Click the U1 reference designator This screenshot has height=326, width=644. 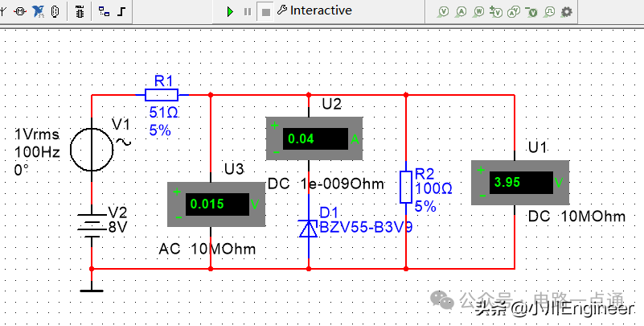pos(538,147)
